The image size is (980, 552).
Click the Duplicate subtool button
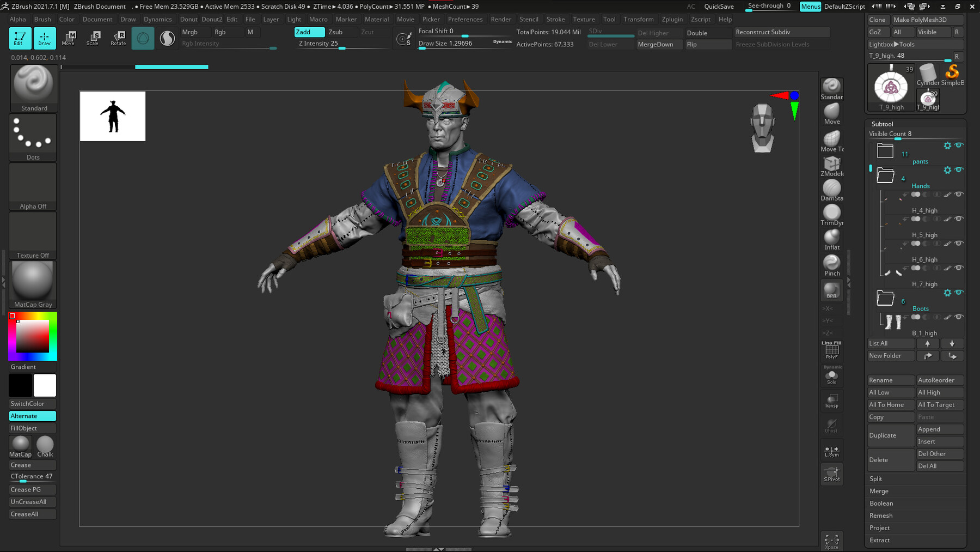pos(891,435)
